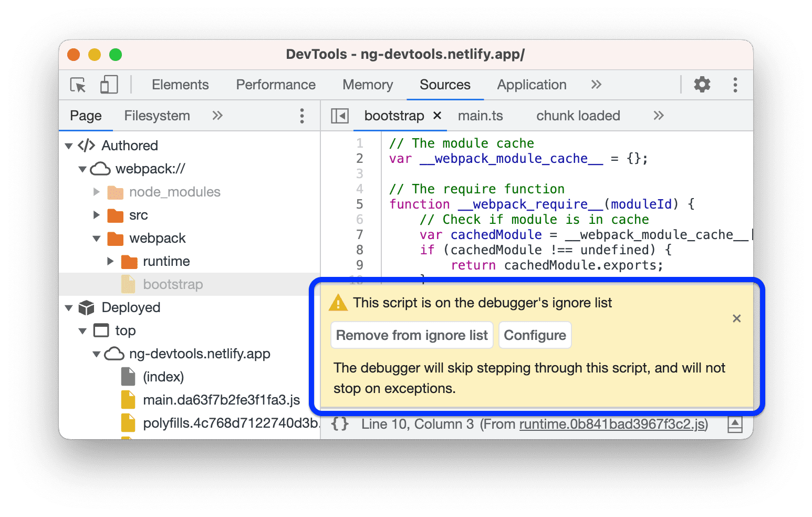Collapse the Authored section

point(69,146)
